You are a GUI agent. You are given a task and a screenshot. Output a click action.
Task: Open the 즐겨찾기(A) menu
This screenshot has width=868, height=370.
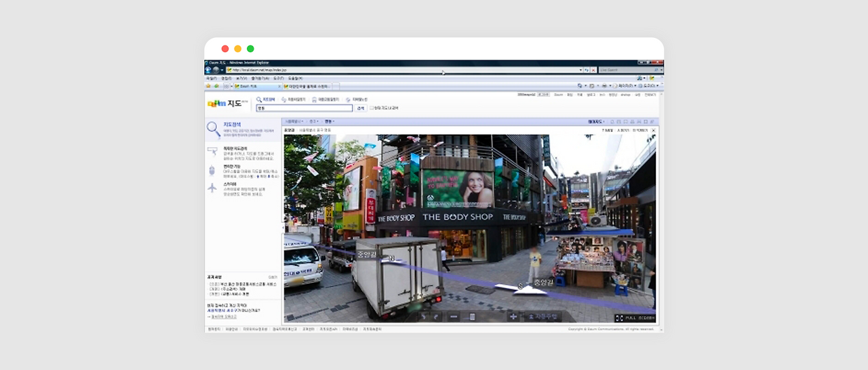260,79
